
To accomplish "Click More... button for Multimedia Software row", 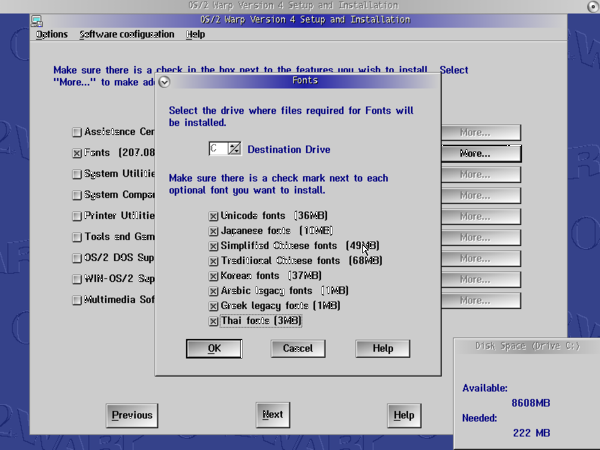I will [x=481, y=300].
